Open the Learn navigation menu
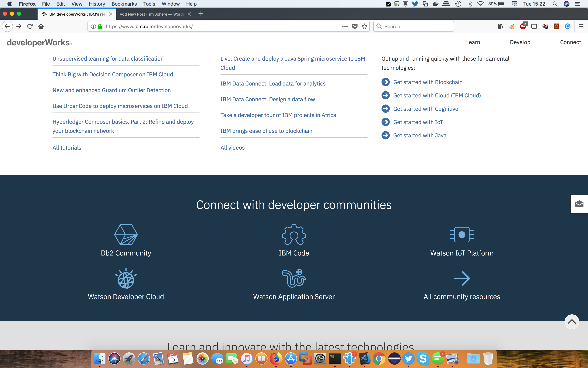 pos(473,42)
